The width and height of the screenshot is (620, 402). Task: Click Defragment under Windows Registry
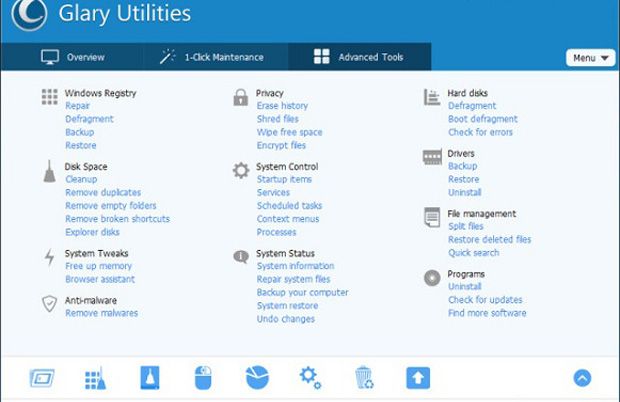point(89,119)
